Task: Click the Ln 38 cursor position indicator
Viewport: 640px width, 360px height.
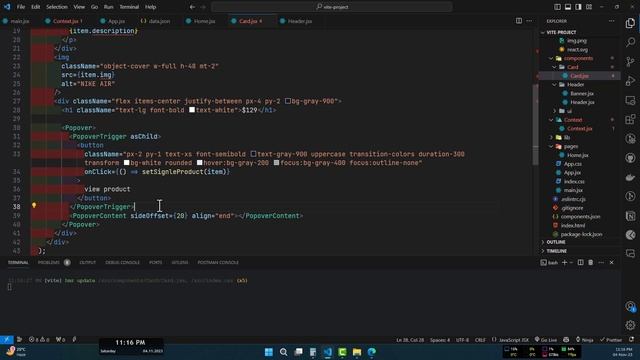Action: [x=410, y=340]
